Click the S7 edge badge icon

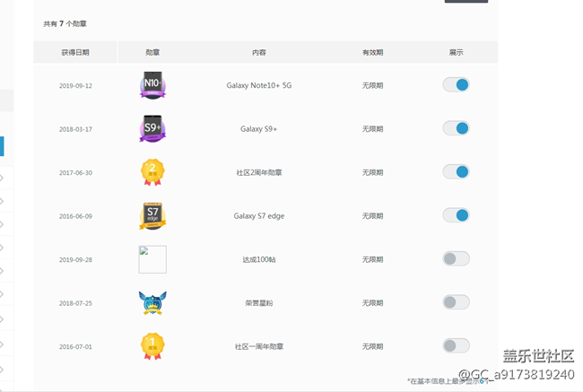(x=152, y=215)
